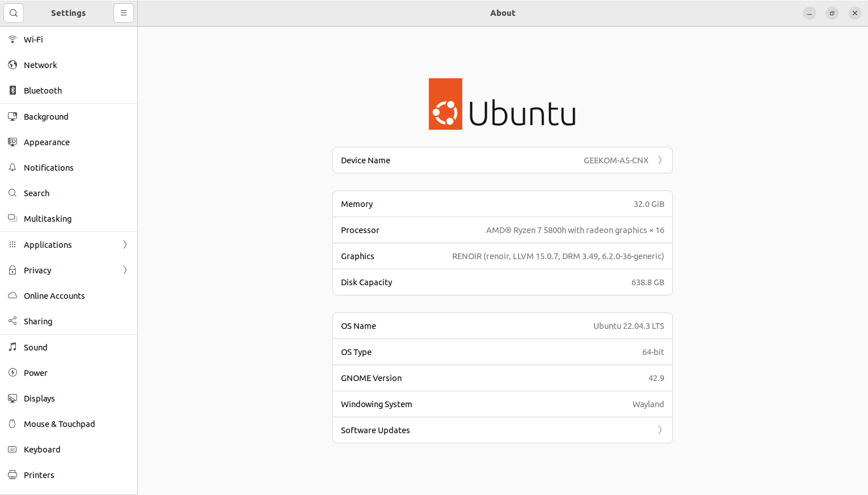Image resolution: width=868 pixels, height=495 pixels.
Task: Click the Power icon in sidebar
Action: point(12,373)
